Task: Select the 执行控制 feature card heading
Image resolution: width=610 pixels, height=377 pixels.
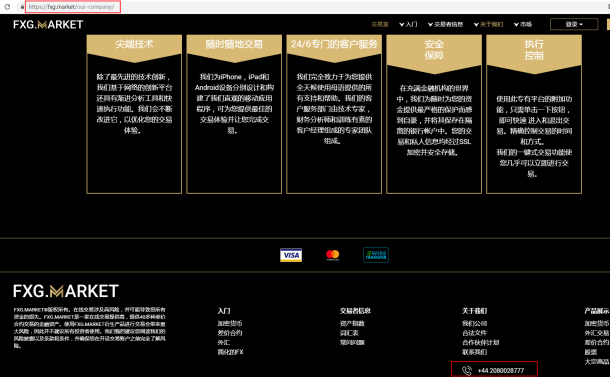Action: [x=534, y=50]
